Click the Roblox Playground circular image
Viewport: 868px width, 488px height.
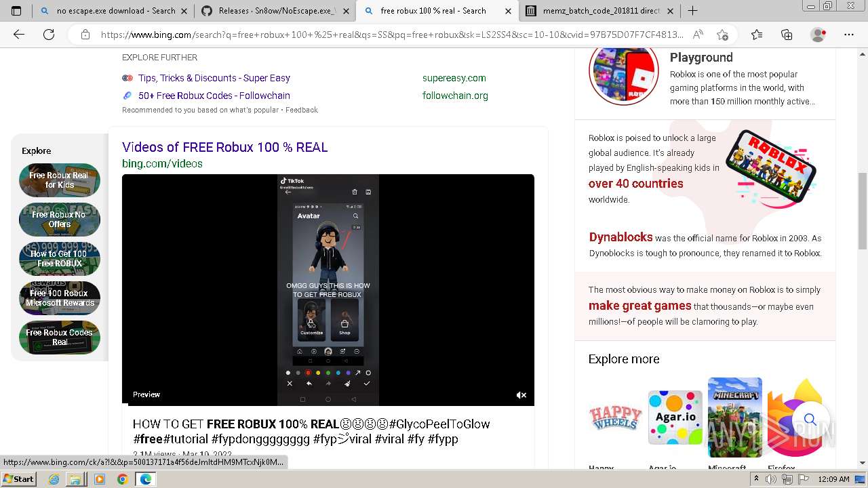624,70
